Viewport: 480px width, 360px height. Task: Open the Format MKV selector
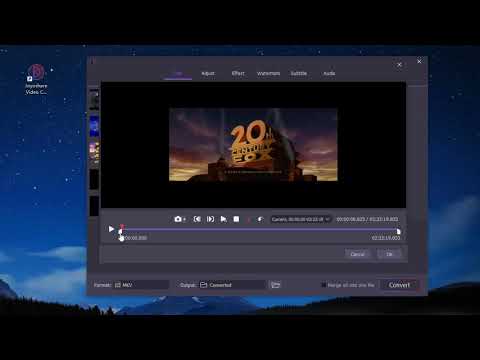[x=141, y=285]
